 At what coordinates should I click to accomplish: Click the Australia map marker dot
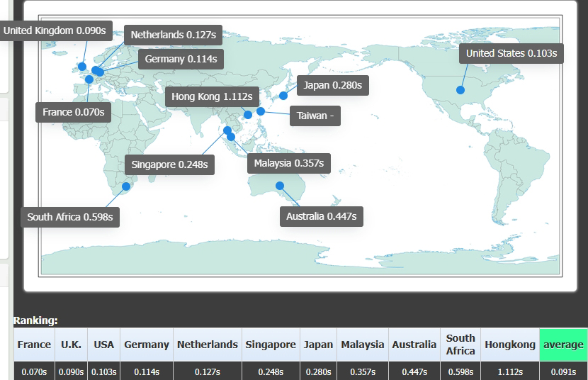[x=280, y=186]
